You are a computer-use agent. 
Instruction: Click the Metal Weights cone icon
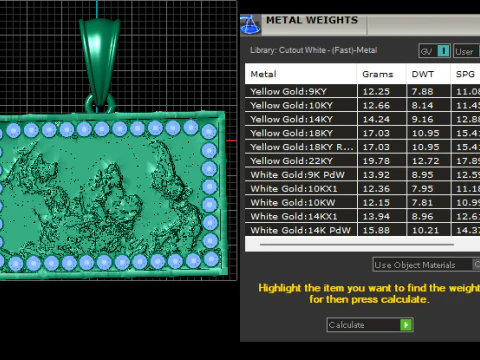(250, 25)
